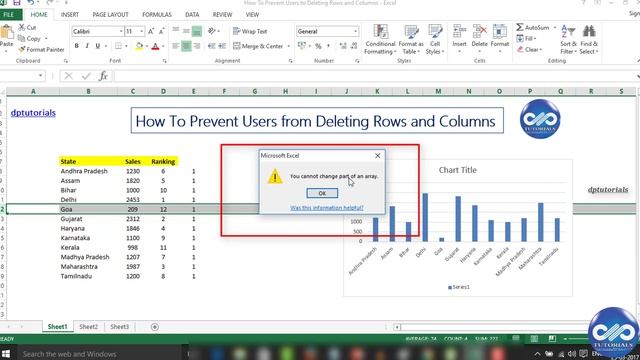Screen dimensions: 640x360
Task: Increase font size with the larger A icon
Action: coord(151,31)
